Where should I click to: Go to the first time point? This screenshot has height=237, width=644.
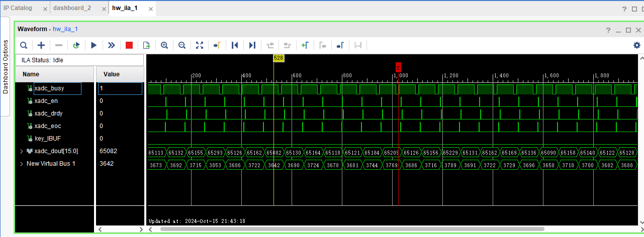[x=235, y=45]
